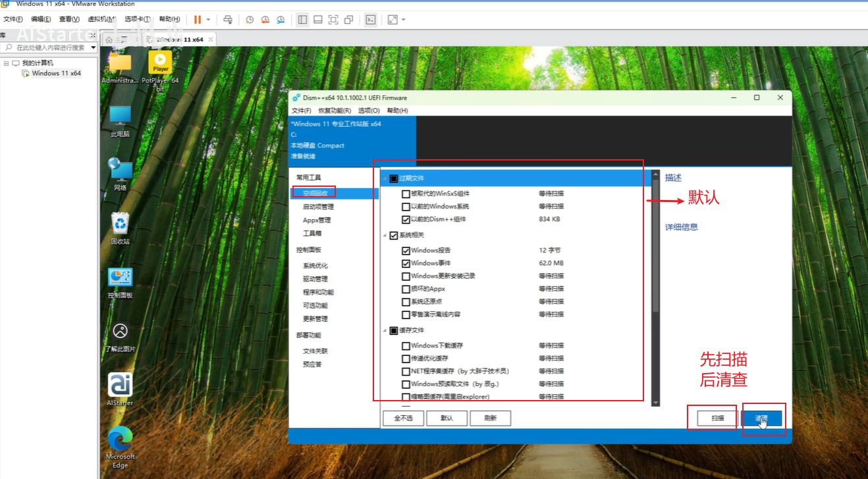Click the take snapshot clock icon
Image resolution: width=868 pixels, height=479 pixels.
[x=250, y=20]
